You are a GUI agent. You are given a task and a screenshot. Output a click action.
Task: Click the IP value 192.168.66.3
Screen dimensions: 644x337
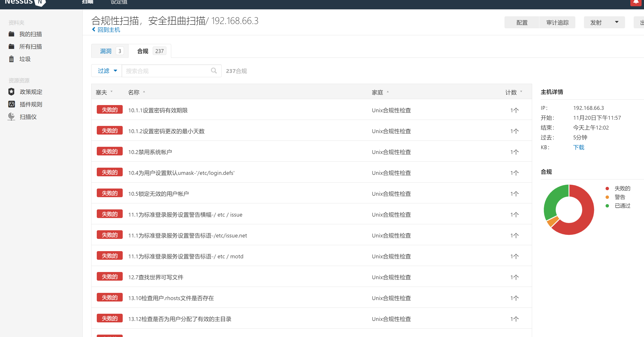[x=588, y=108]
